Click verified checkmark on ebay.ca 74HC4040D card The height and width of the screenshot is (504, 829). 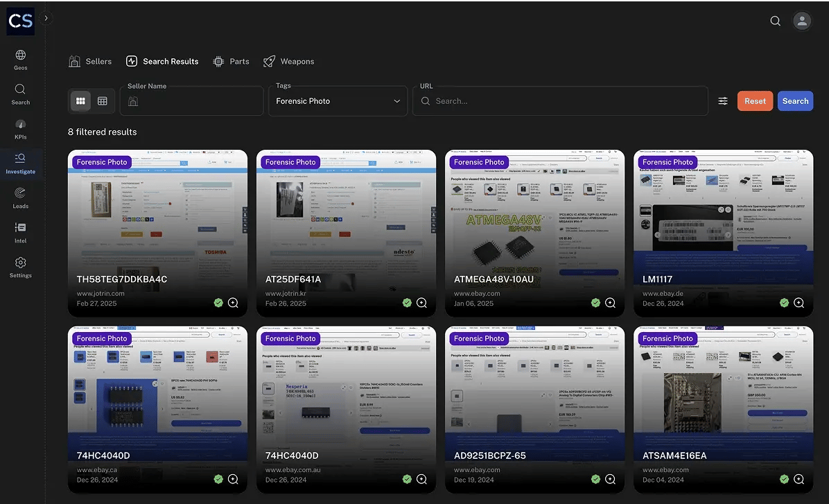(x=218, y=479)
